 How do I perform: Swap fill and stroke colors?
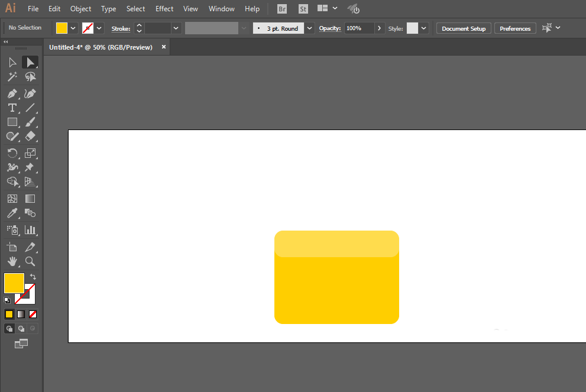(x=34, y=276)
